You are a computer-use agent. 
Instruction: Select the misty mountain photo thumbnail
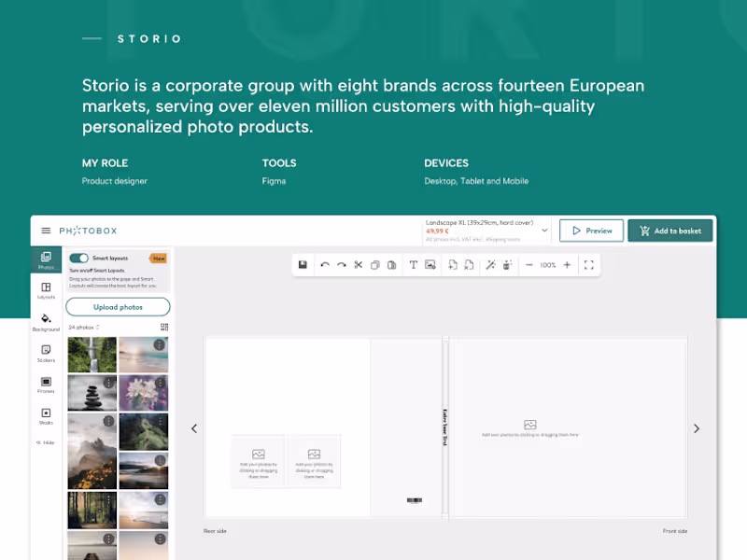click(92, 452)
